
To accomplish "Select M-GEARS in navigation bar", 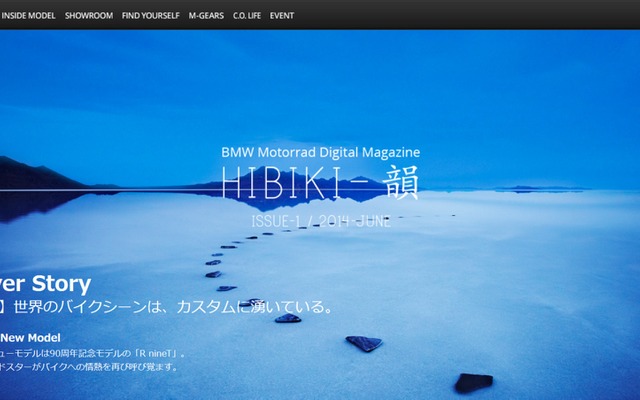I will pos(206,16).
